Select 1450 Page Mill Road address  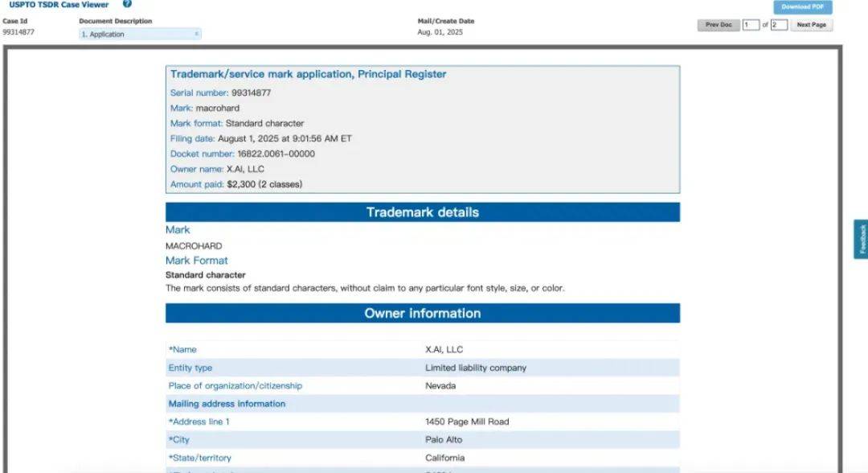tap(467, 422)
